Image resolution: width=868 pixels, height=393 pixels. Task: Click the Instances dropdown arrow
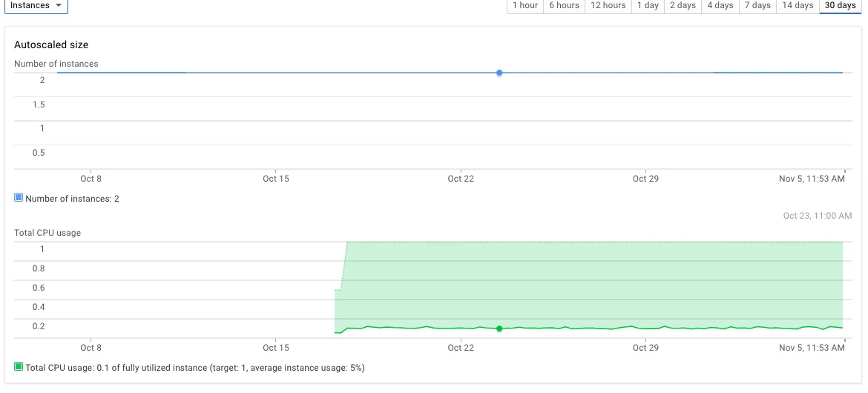59,5
